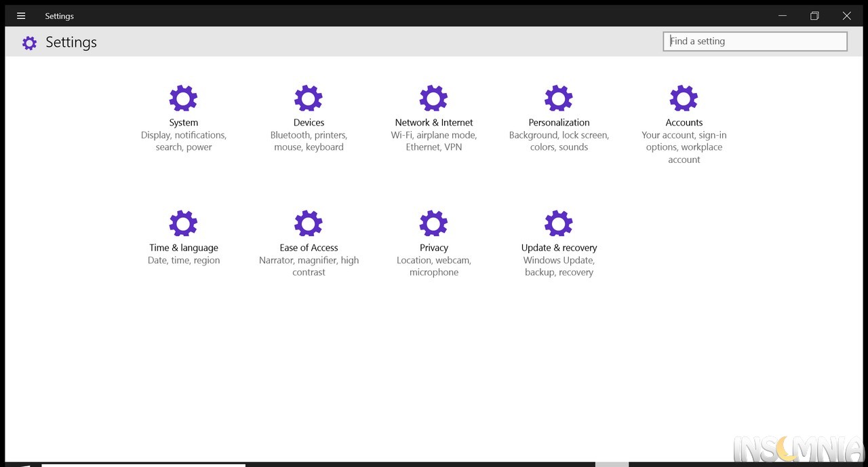The image size is (868, 467).
Task: Open the Privacy gear icon
Action: (x=433, y=223)
